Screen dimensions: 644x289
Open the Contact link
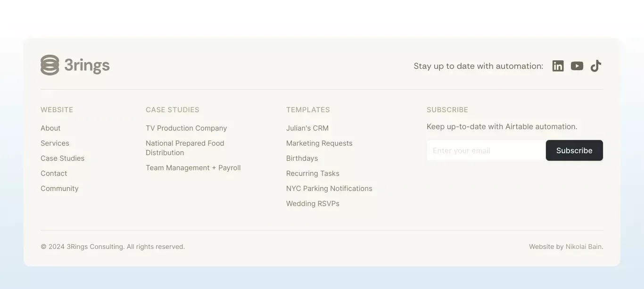(x=54, y=173)
